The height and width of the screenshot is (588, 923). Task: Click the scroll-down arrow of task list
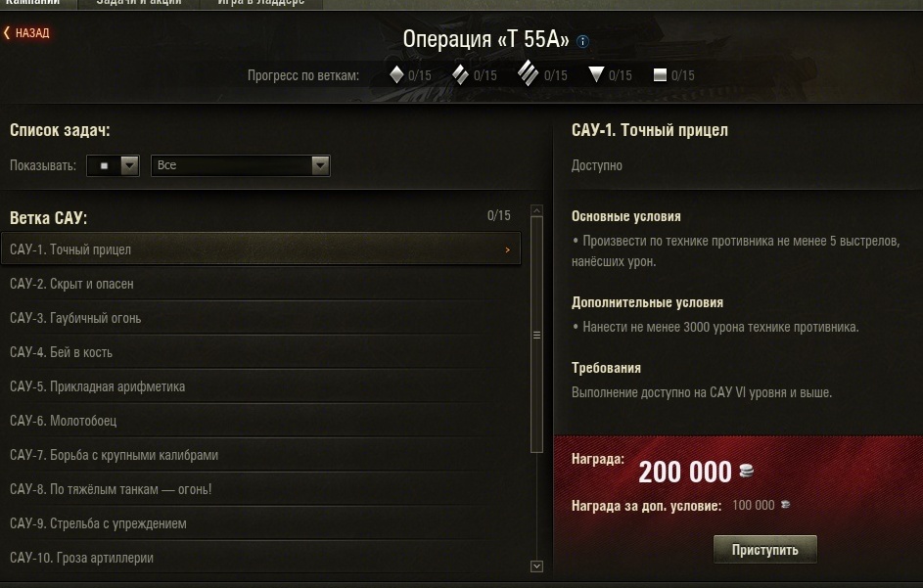tap(536, 566)
